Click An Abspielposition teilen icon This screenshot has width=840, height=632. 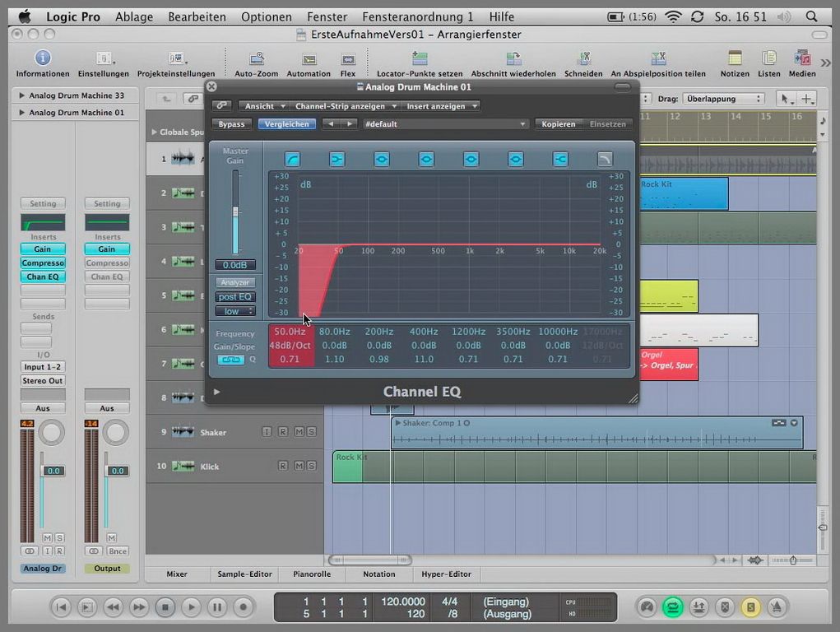(658, 58)
